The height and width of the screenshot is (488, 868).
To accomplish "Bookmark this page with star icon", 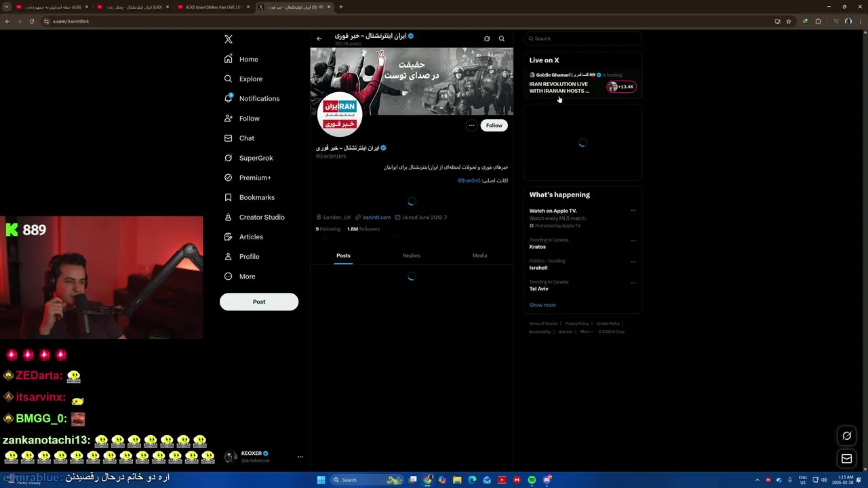I will pyautogui.click(x=789, y=21).
